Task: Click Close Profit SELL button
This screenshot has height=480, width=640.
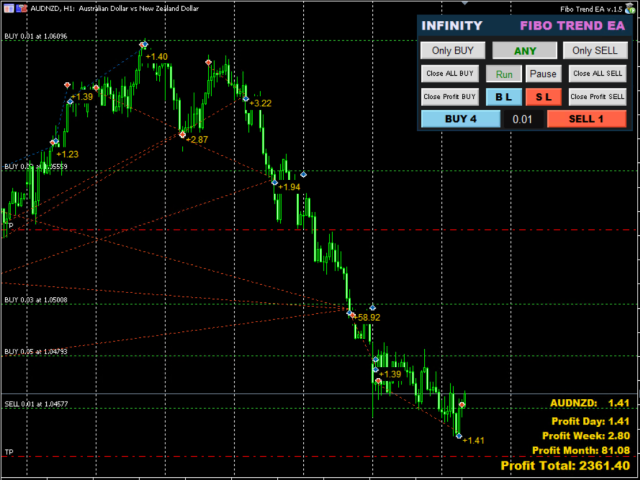Action: (x=597, y=97)
